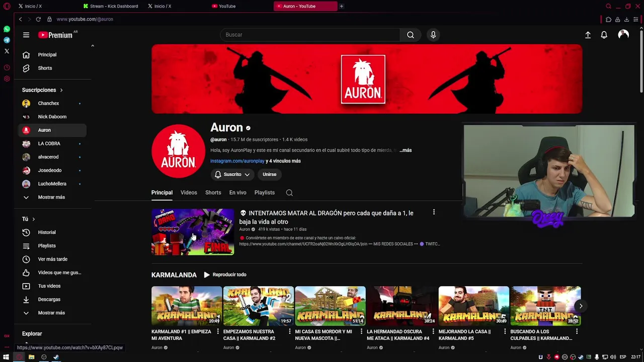Switch to En vivo channel tab

click(x=237, y=193)
